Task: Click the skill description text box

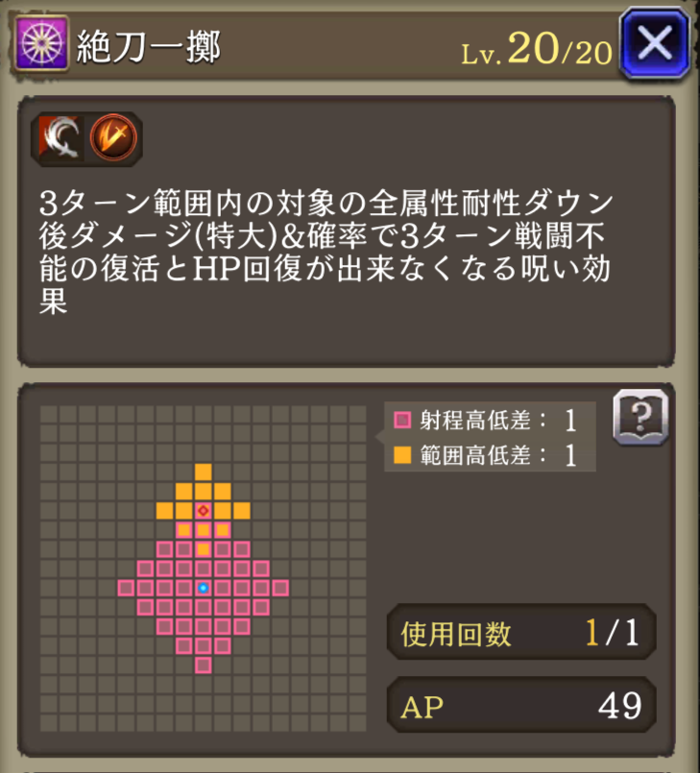Action: point(346,231)
